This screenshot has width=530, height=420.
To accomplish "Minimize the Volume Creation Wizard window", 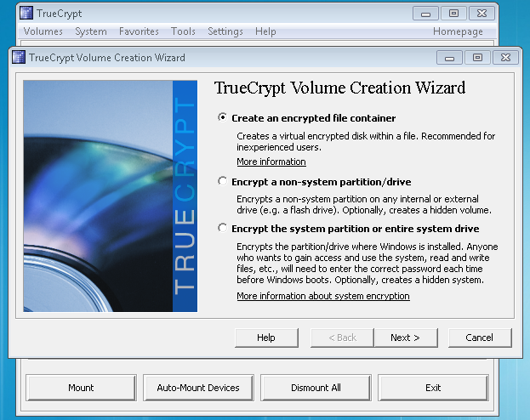I will (x=449, y=58).
